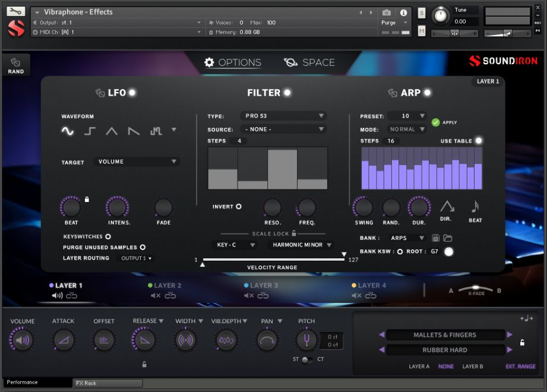
Task: Click the save icon next to the ARPS bank
Action: 436,238
